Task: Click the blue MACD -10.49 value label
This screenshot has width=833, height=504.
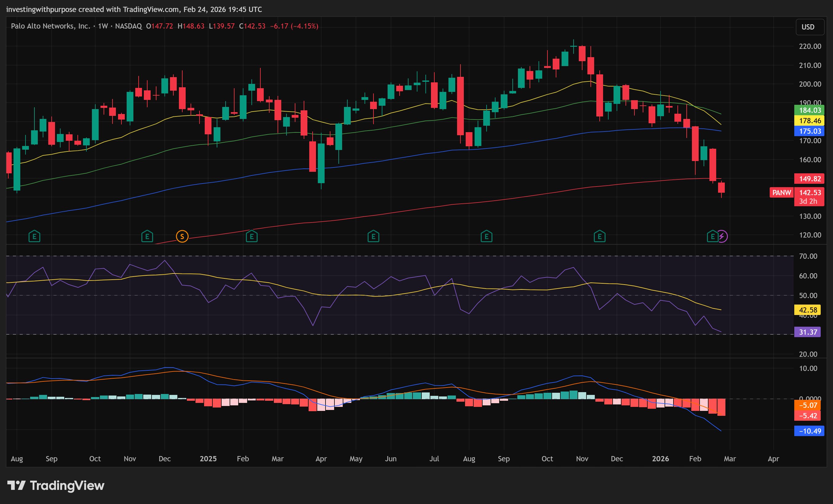Action: tap(809, 431)
